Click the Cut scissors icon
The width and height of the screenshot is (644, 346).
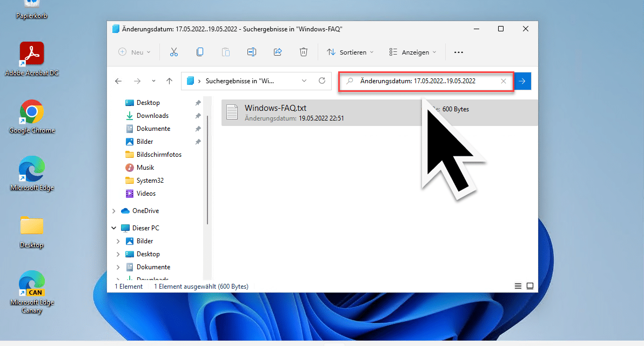point(174,52)
